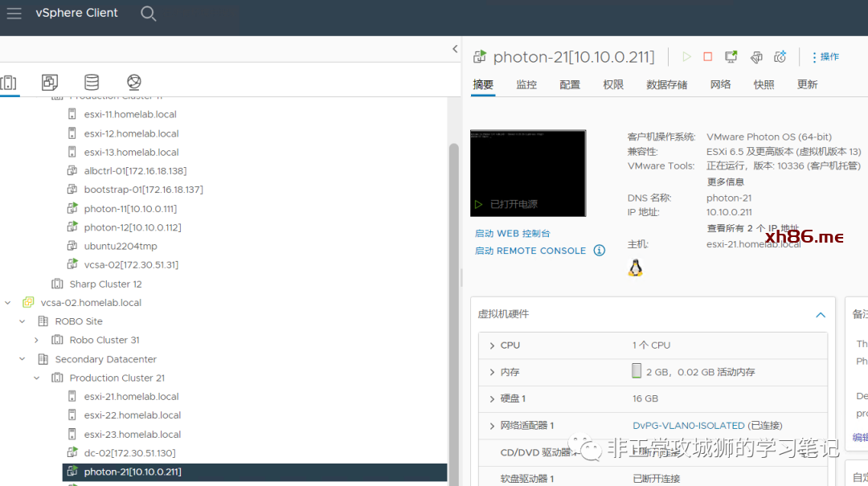Collapse the Secondary Datacenter tree node
Image resolution: width=868 pixels, height=486 pixels.
pyautogui.click(x=23, y=359)
